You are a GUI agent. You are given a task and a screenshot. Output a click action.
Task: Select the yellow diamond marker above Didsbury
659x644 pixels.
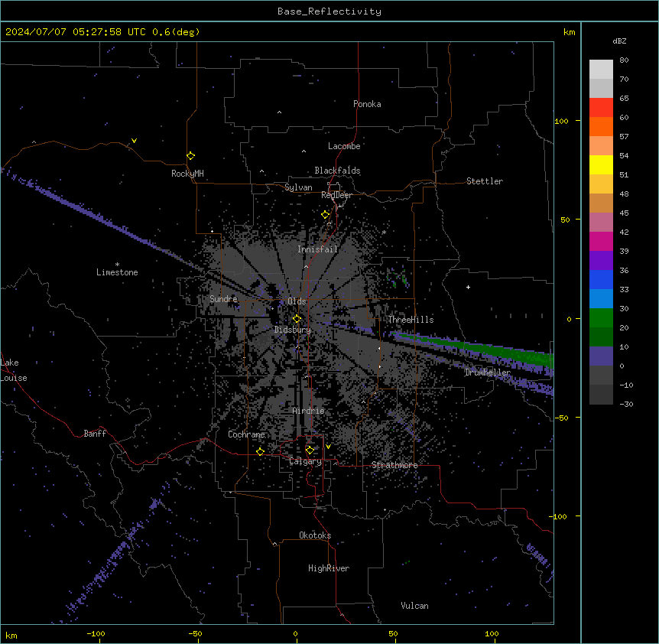point(297,319)
